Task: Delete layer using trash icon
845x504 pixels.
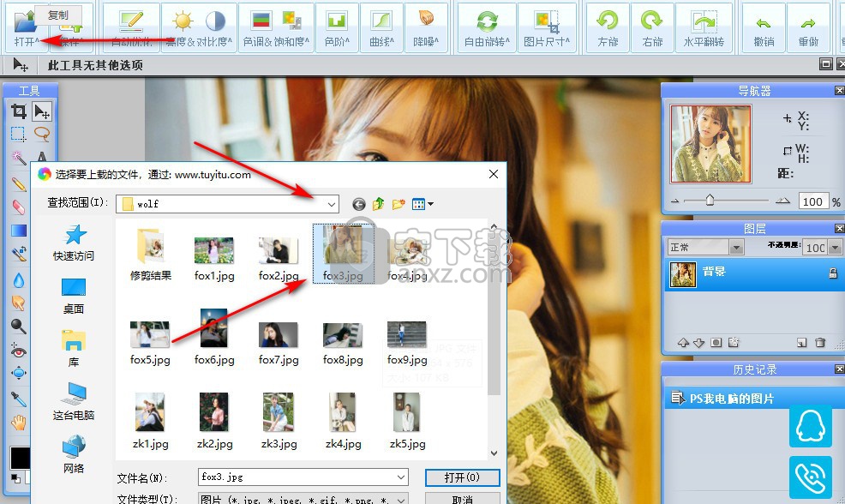Action: (x=820, y=343)
